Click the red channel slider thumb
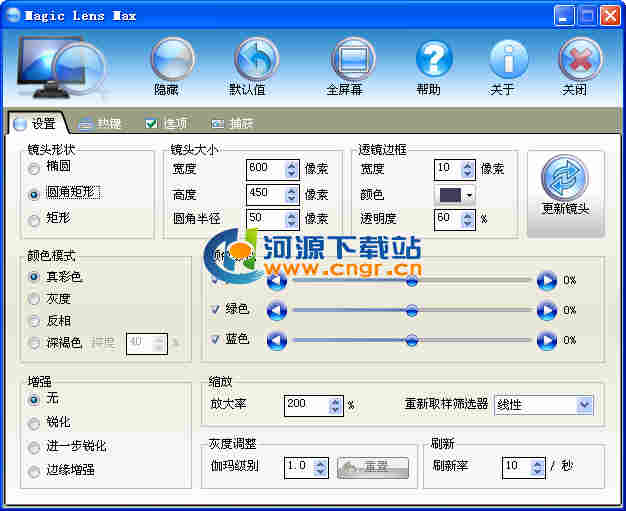This screenshot has height=511, width=626. [412, 281]
